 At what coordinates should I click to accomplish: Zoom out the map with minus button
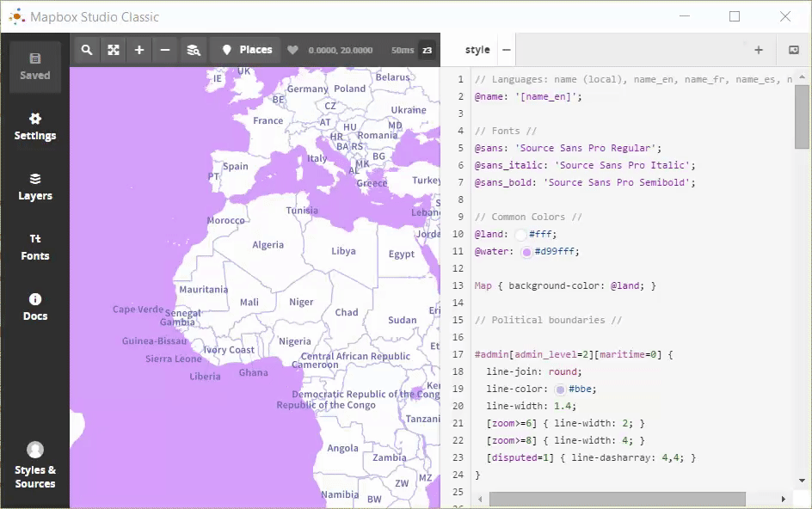pos(165,50)
